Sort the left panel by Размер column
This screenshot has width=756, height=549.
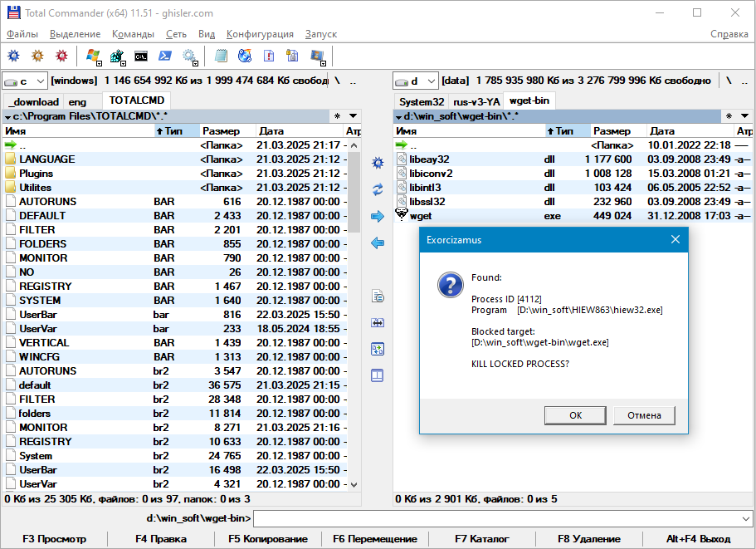pos(222,131)
